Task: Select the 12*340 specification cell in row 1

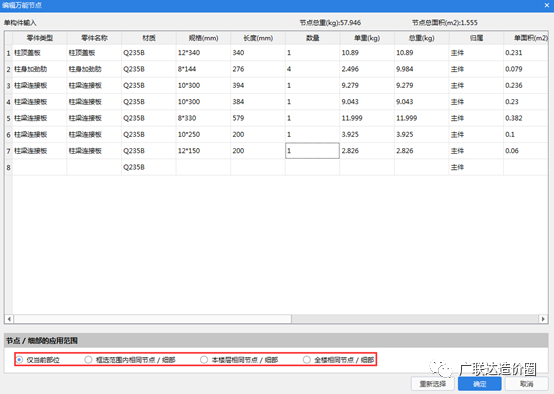Action: click(x=203, y=53)
